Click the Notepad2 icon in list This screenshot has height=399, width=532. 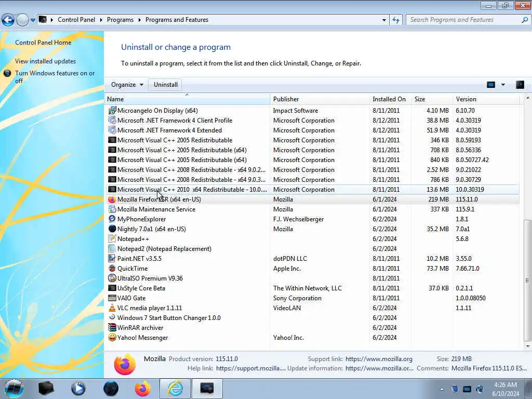point(112,249)
